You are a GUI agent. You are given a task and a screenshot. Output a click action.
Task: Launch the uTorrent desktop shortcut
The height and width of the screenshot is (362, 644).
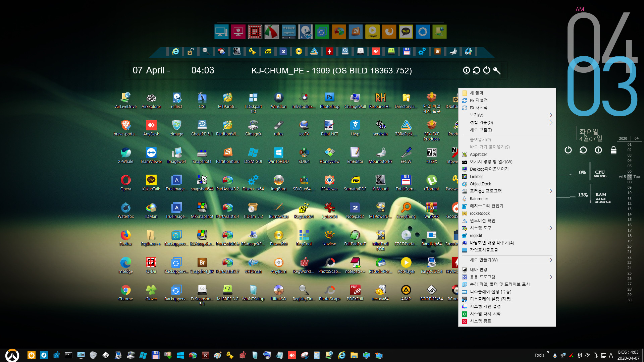(431, 183)
